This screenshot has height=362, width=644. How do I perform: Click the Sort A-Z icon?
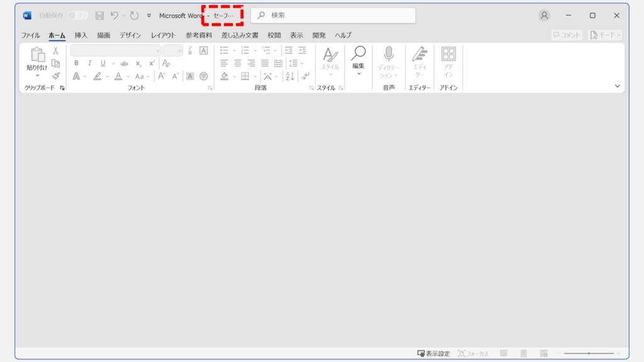click(x=289, y=76)
